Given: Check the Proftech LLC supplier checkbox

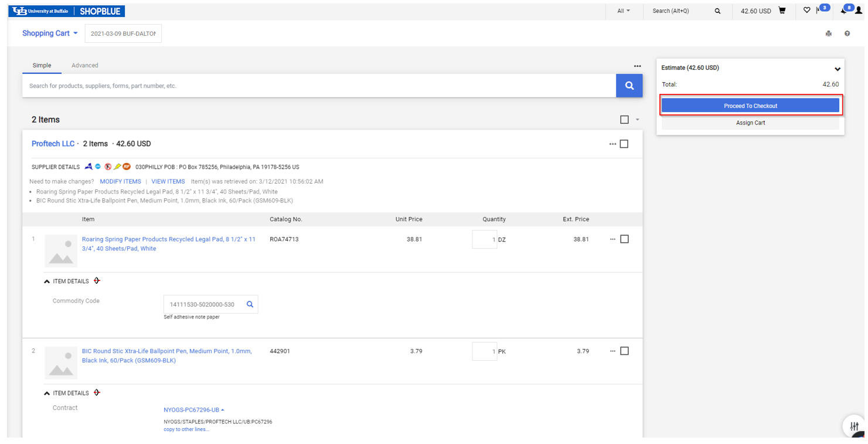Looking at the screenshot, I should click(x=624, y=144).
